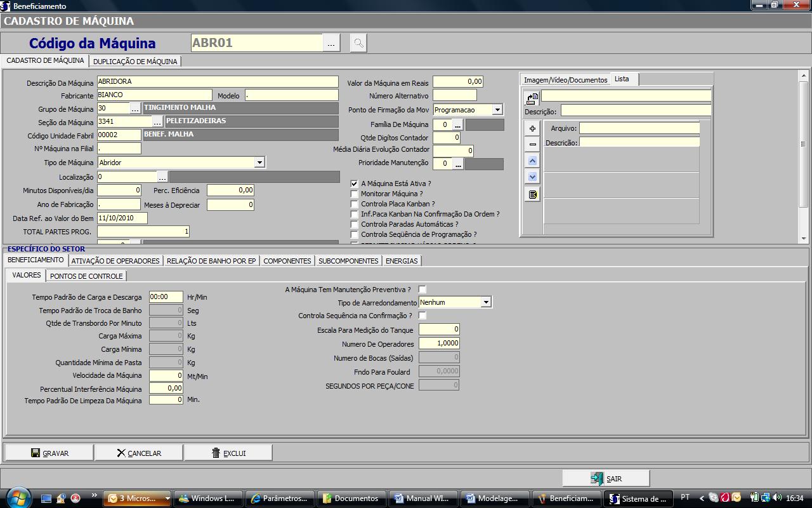Click the magnifier search icon beside machine code
Viewport: 812px width, 508px height.
(x=358, y=43)
